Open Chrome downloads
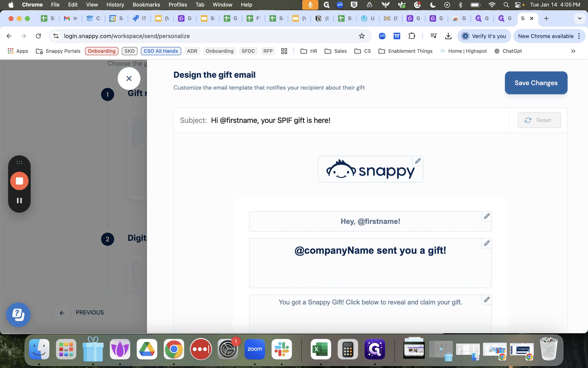The height and width of the screenshot is (368, 588). (448, 36)
